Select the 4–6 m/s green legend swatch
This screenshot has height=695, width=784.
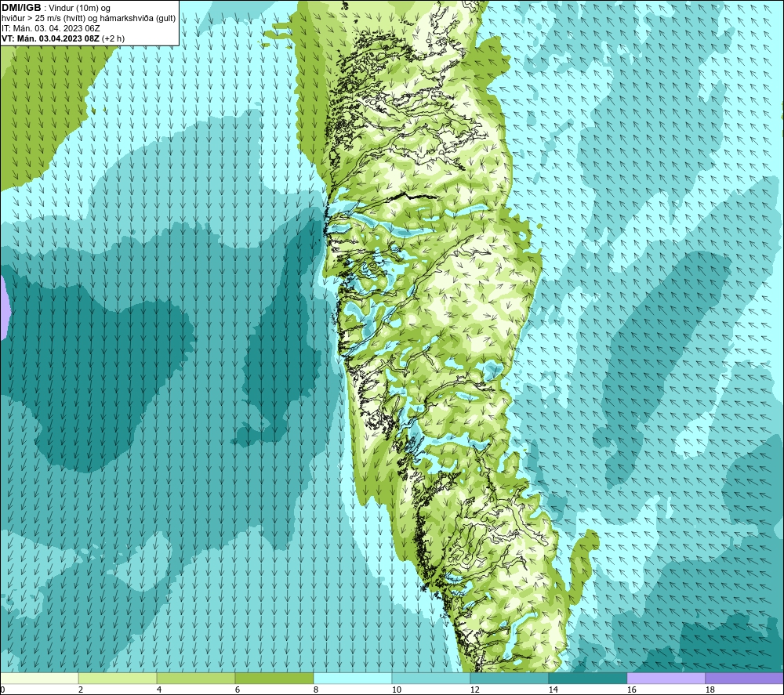[196, 678]
